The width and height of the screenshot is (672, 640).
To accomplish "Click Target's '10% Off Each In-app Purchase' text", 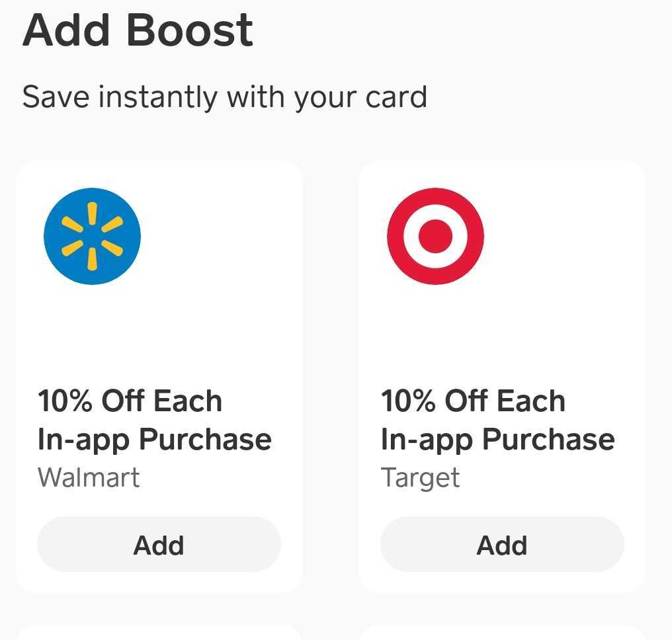I will tap(498, 419).
